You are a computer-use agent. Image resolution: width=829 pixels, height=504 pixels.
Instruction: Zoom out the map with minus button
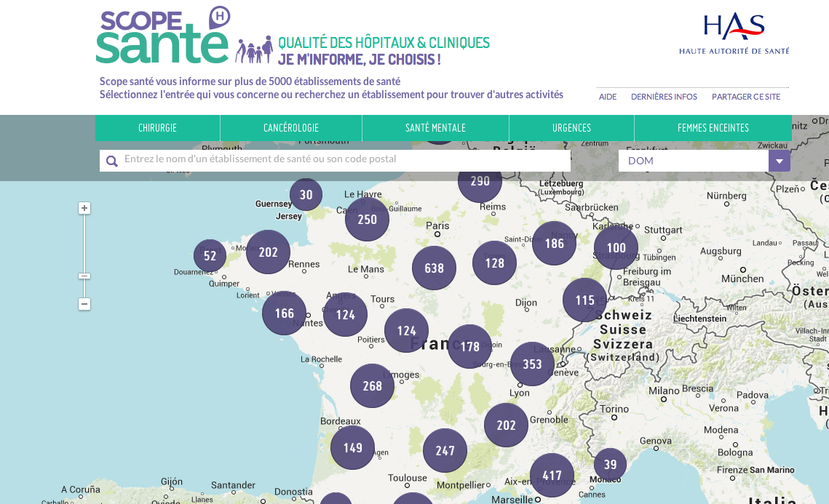click(84, 304)
